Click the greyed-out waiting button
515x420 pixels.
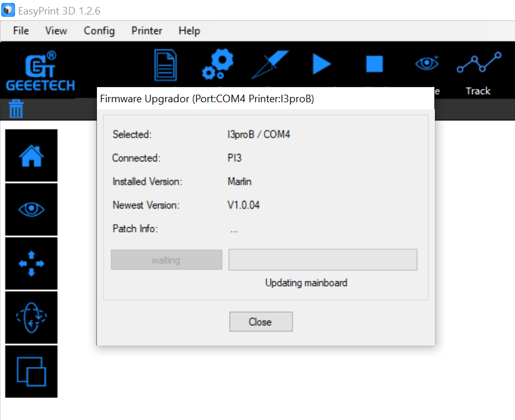coord(166,260)
